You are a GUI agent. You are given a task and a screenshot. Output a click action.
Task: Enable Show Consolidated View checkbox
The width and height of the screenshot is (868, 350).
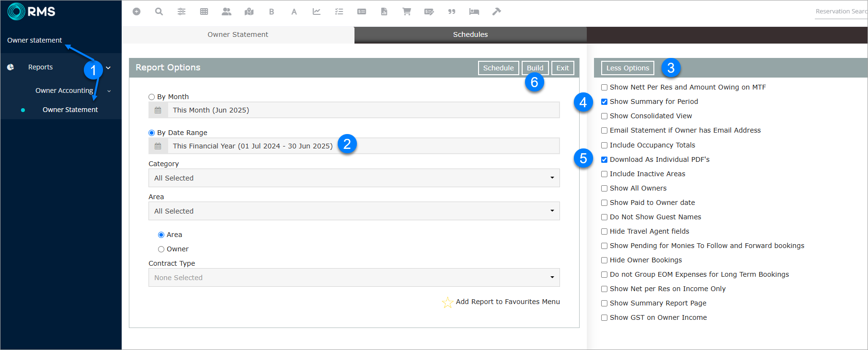(x=605, y=116)
